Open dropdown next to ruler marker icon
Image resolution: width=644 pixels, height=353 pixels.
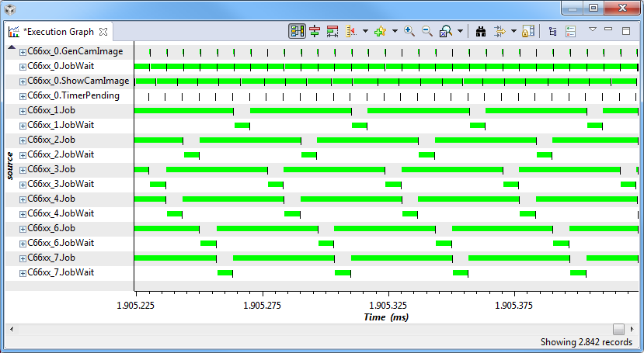365,31
